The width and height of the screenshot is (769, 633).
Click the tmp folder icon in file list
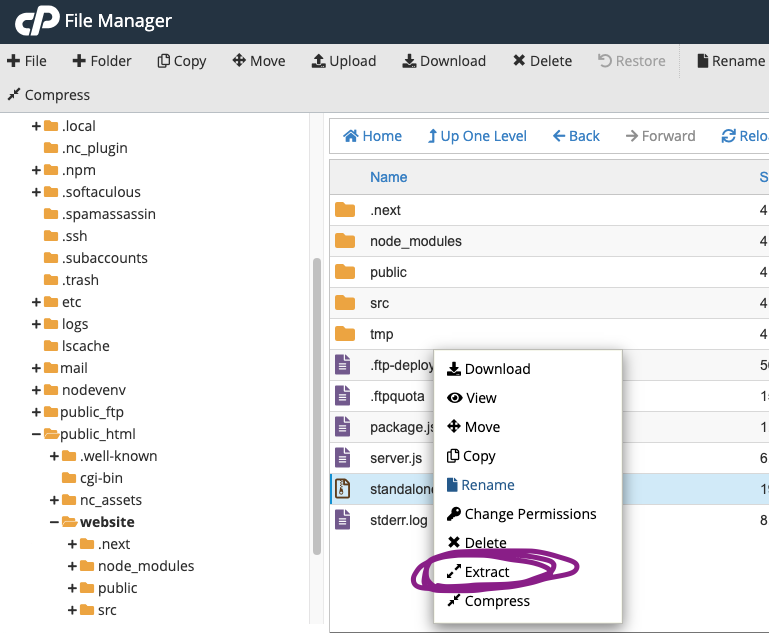click(345, 334)
